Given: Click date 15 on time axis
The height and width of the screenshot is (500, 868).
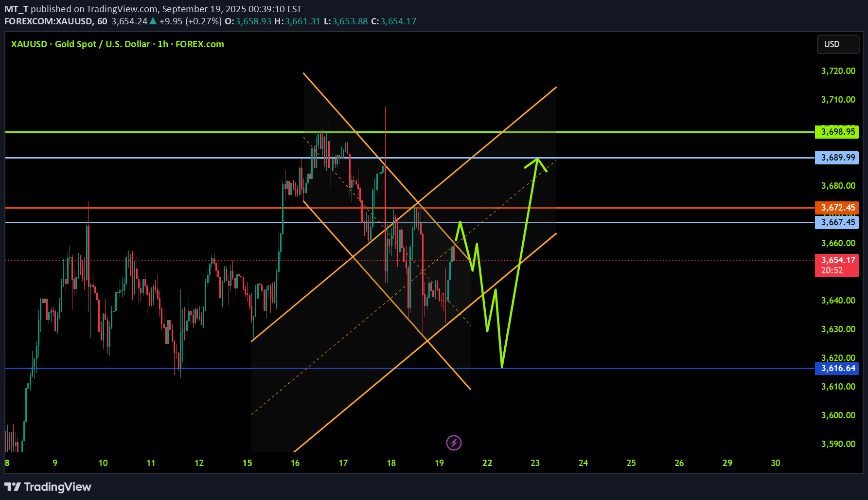Looking at the screenshot, I should [247, 463].
